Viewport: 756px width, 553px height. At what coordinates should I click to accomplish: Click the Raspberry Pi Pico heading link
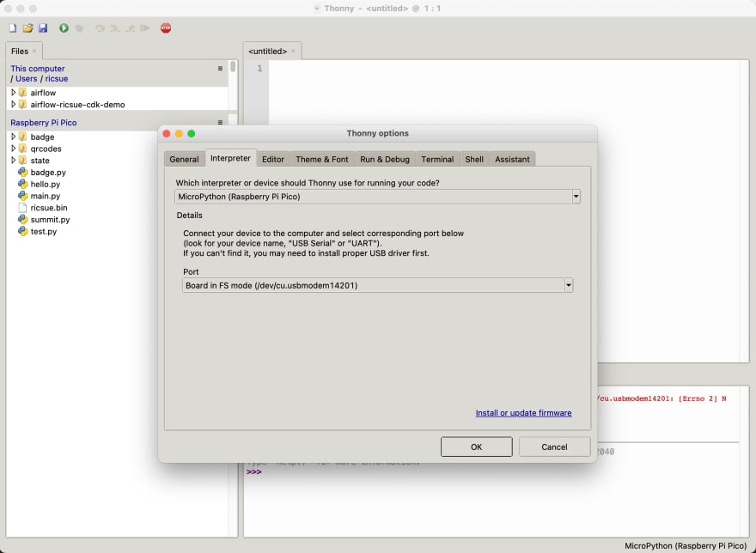[44, 123]
